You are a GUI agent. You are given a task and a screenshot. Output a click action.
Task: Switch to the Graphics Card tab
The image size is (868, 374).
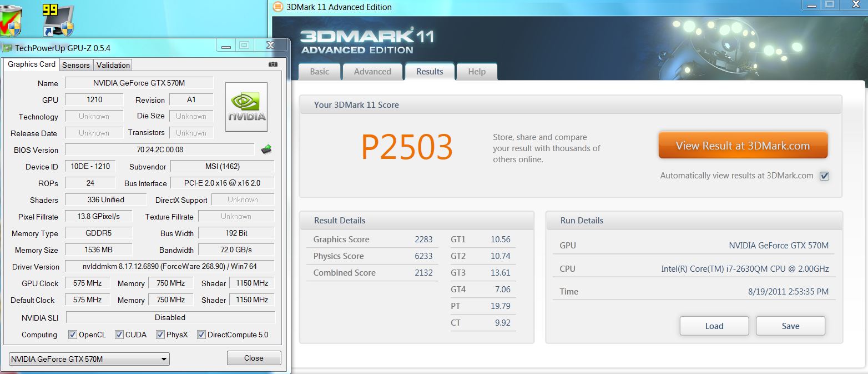pos(32,64)
